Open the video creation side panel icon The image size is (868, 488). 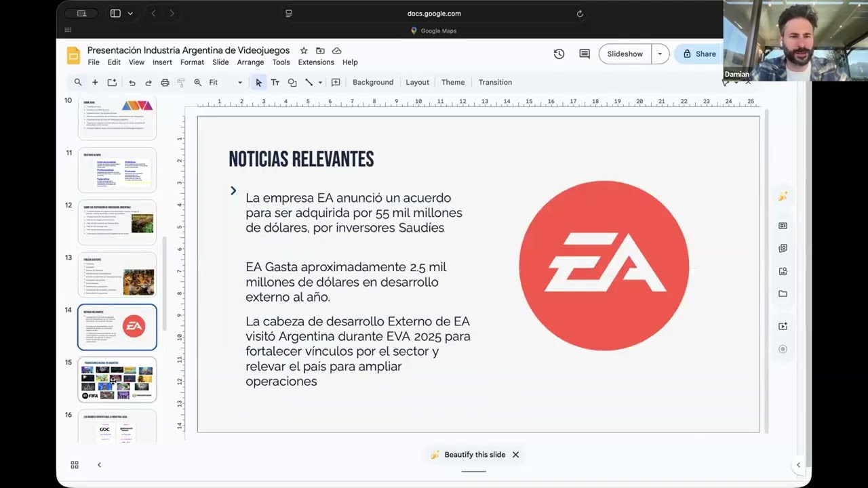coord(783,326)
